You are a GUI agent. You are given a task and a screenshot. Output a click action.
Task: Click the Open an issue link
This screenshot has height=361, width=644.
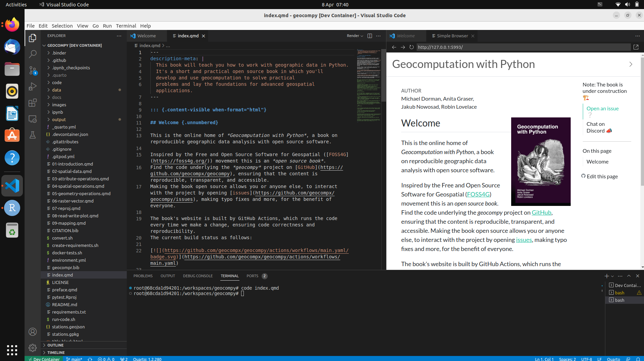[x=602, y=108]
